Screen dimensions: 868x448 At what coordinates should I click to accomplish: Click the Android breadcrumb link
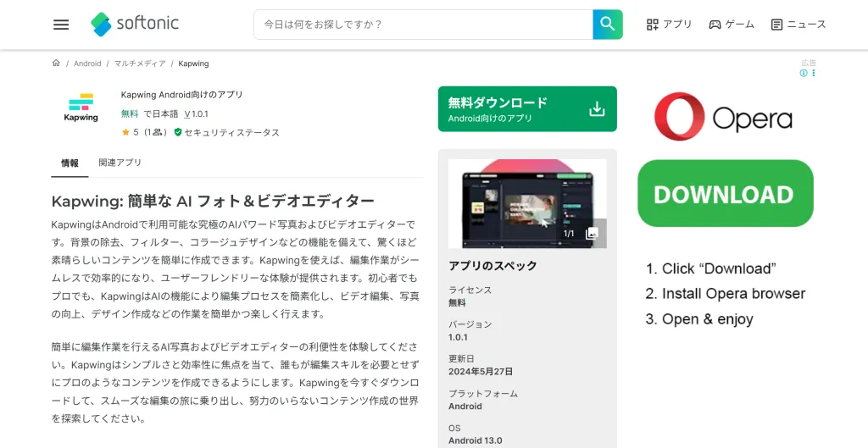[x=87, y=64]
